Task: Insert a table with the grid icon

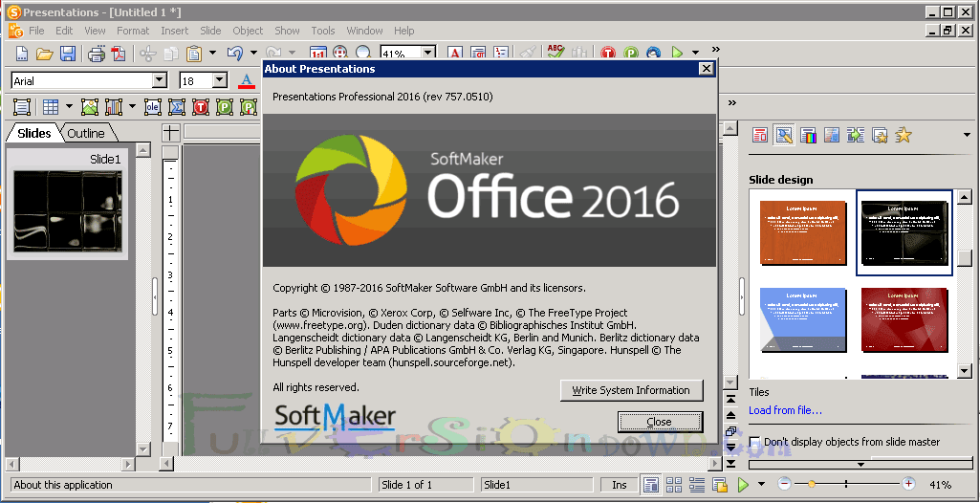Action: point(51,107)
